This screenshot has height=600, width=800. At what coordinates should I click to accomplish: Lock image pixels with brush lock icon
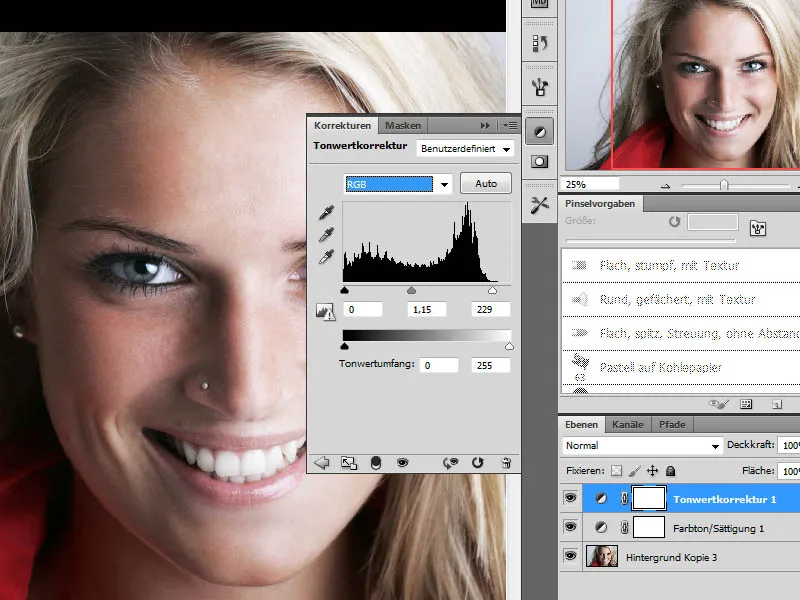[x=635, y=470]
